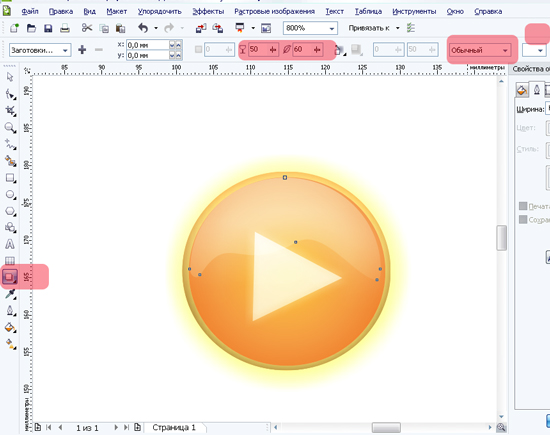Open shadow feathering direction flyout

click(x=340, y=51)
